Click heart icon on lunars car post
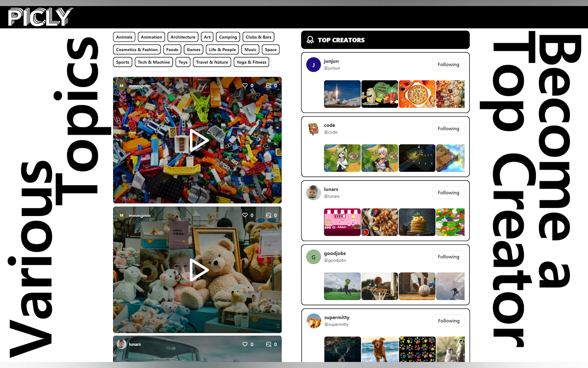This screenshot has height=368, width=588. [245, 344]
